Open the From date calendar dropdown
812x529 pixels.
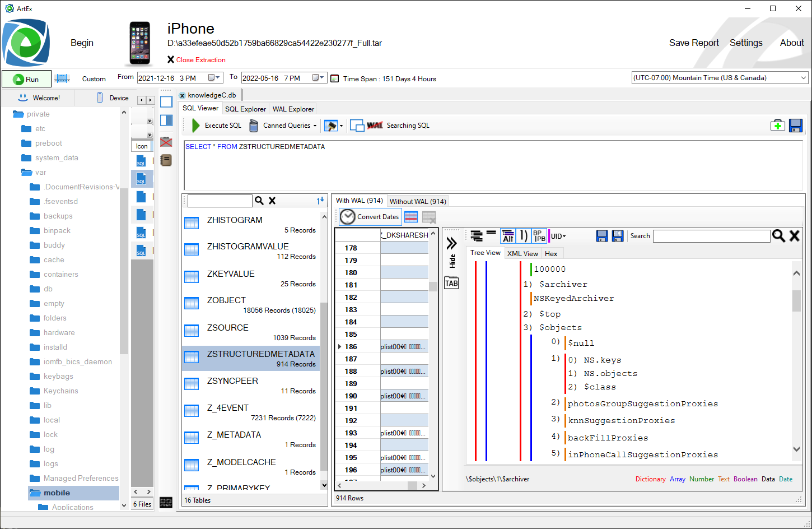(x=215, y=78)
